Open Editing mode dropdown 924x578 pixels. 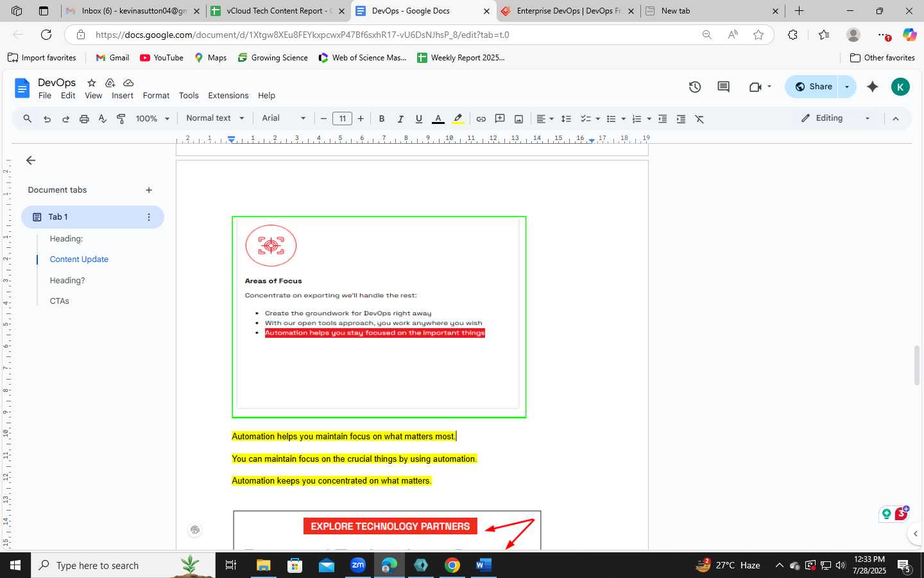(835, 118)
